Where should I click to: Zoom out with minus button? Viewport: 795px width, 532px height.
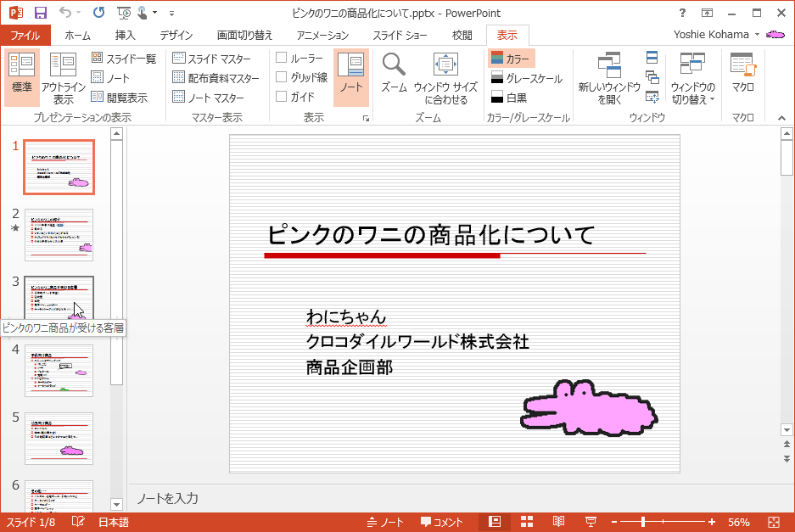point(614,522)
